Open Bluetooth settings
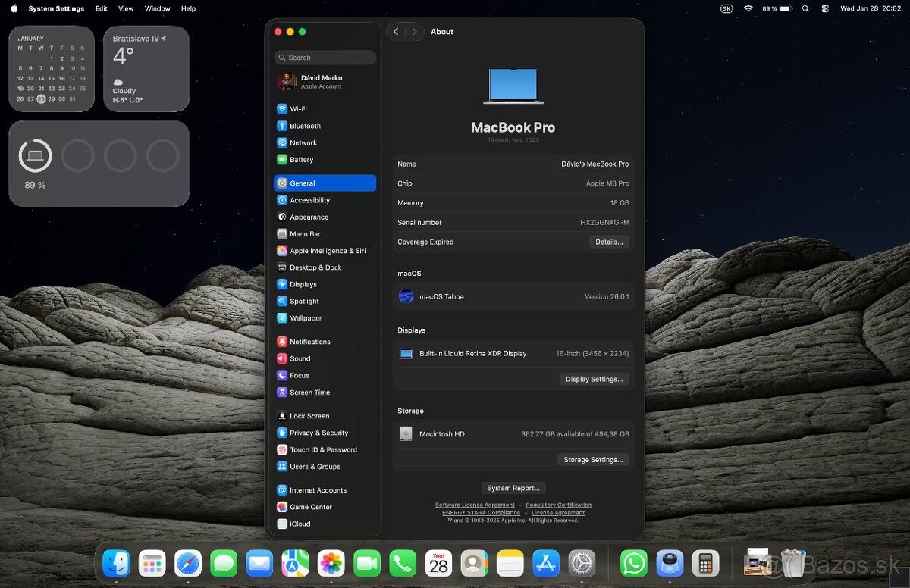Viewport: 910px width, 588px height. [301, 126]
